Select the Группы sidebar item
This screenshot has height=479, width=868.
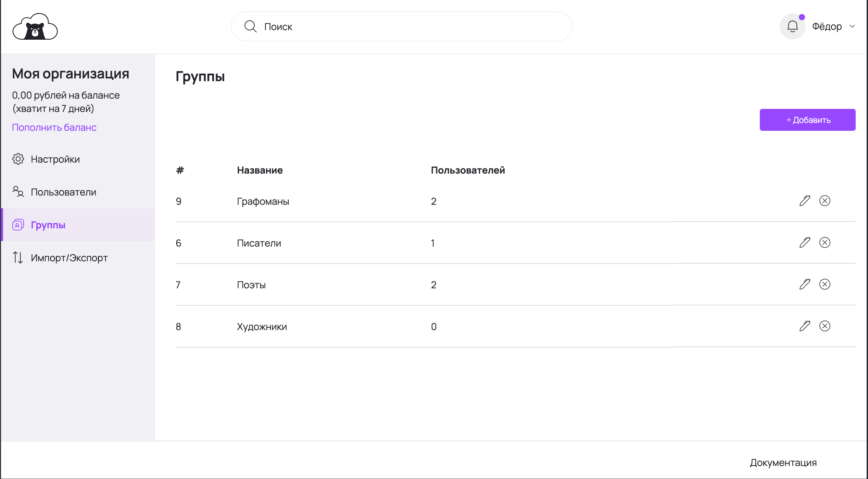48,225
